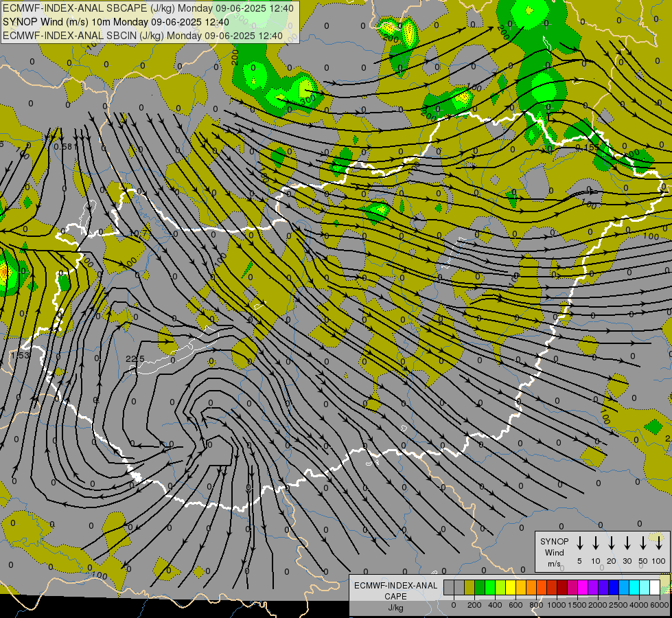Click the 200 tick label on CAPE scale
The height and width of the screenshot is (618, 672).
pyautogui.click(x=474, y=605)
